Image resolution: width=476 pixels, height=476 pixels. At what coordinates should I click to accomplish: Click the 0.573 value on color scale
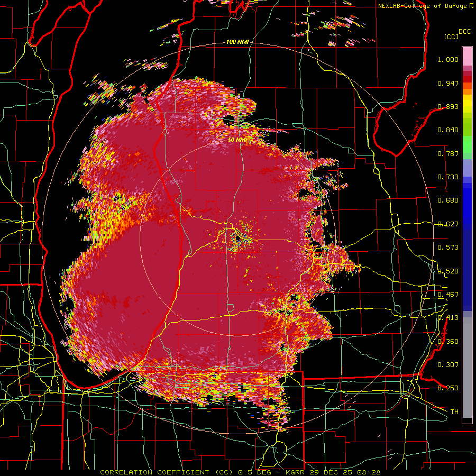click(x=448, y=248)
